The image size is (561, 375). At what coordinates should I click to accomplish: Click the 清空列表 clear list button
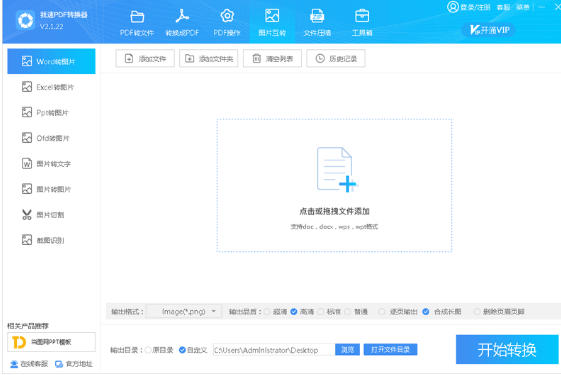click(x=272, y=58)
